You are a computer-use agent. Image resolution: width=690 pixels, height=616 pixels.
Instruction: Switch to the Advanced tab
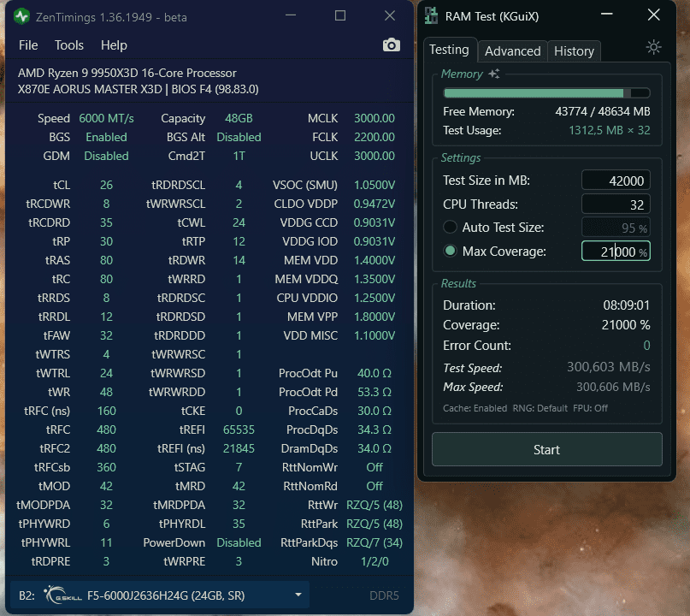tap(513, 51)
